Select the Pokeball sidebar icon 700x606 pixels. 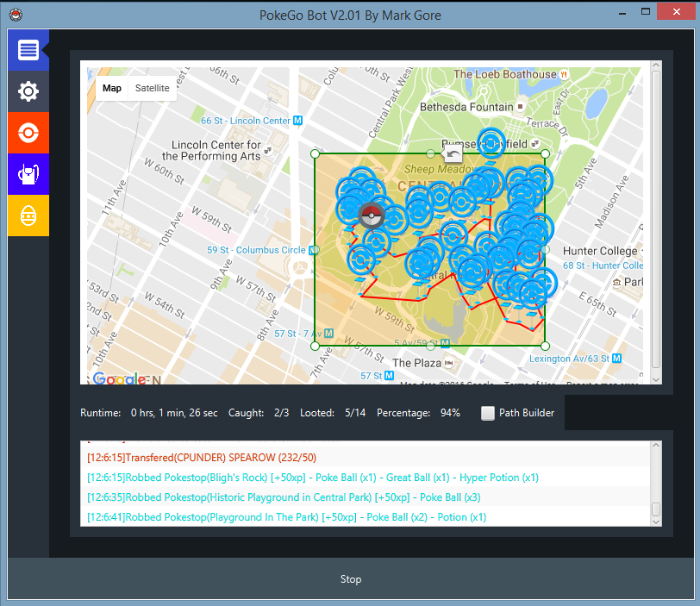click(28, 132)
